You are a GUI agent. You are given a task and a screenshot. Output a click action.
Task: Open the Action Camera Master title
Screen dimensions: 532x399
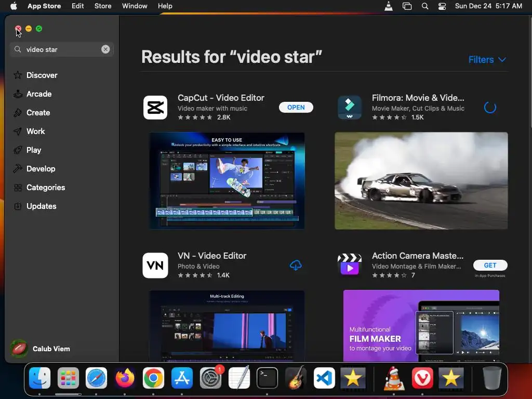coord(418,256)
